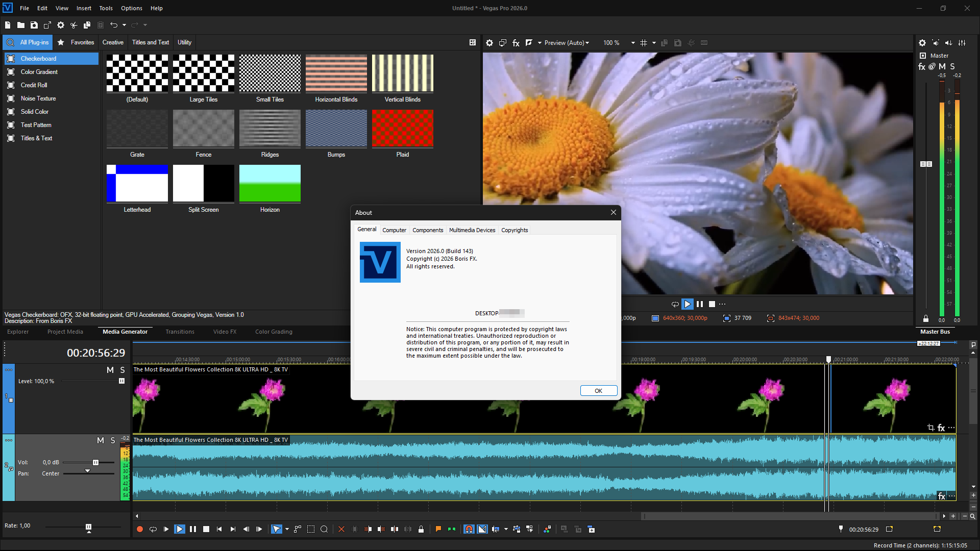Screen dimensions: 980x551
Task: Open the edit tool selector dropdown arrow
Action: point(287,530)
